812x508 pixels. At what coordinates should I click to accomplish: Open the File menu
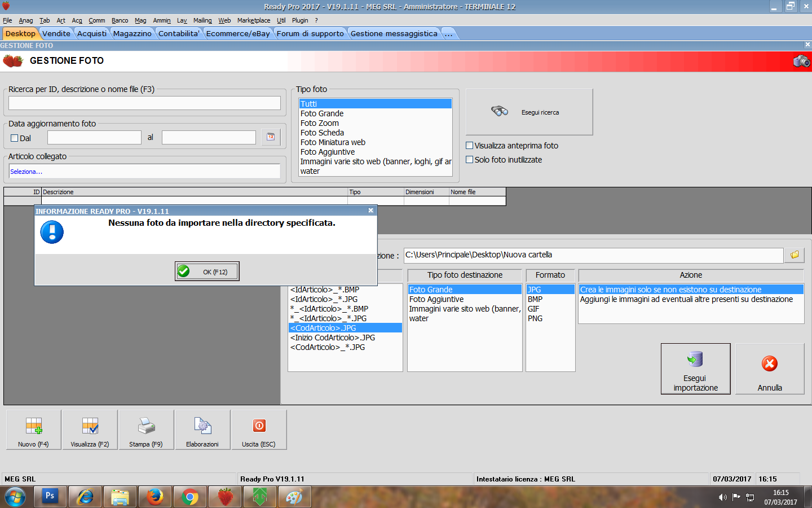pos(7,20)
